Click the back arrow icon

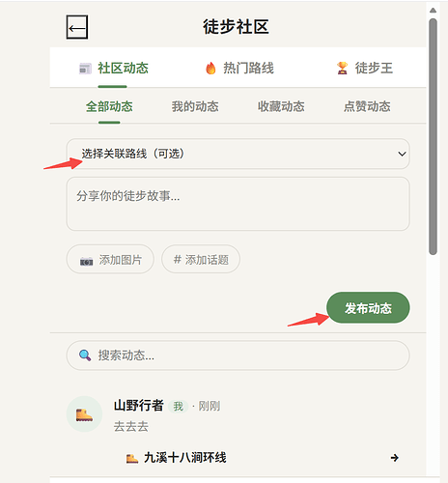coord(77,27)
